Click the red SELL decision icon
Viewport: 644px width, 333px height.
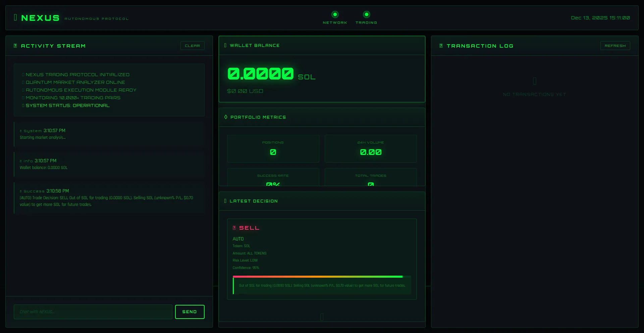pyautogui.click(x=234, y=228)
